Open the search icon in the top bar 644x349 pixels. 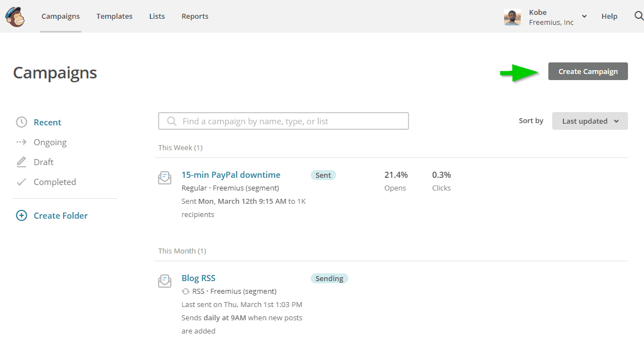pyautogui.click(x=639, y=16)
